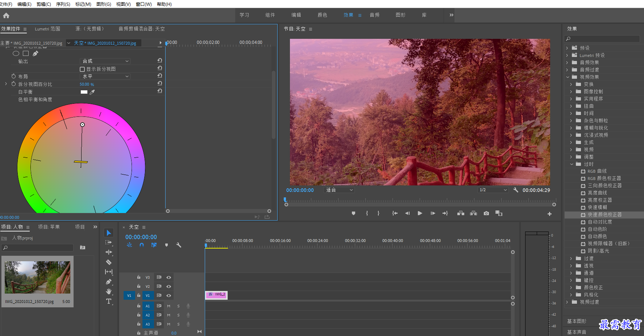This screenshot has height=336, width=644.
Task: Step back one frame
Action: (x=407, y=213)
